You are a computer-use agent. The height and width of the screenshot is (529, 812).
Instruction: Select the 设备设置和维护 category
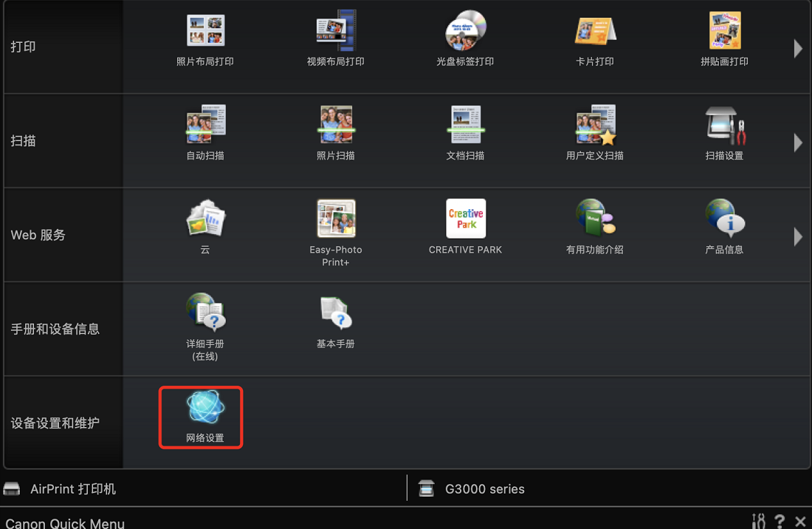point(63,423)
